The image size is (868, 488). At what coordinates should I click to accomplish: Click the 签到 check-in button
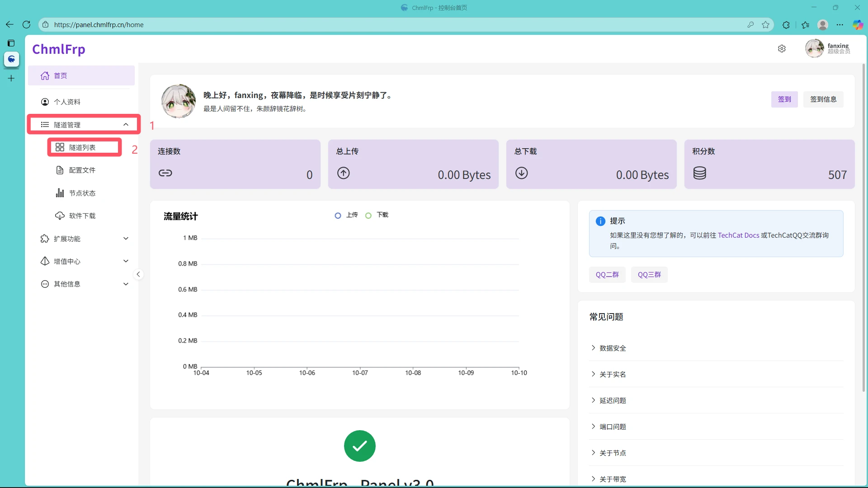click(x=784, y=99)
